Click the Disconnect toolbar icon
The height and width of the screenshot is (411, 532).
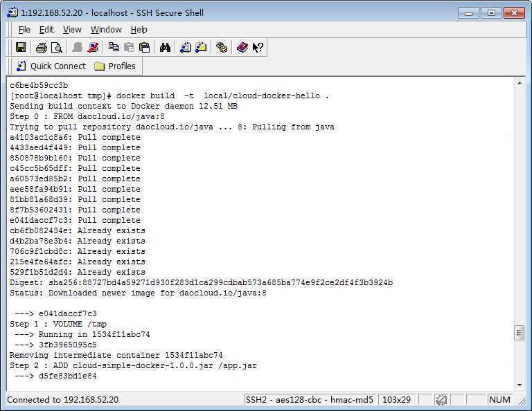click(x=93, y=48)
